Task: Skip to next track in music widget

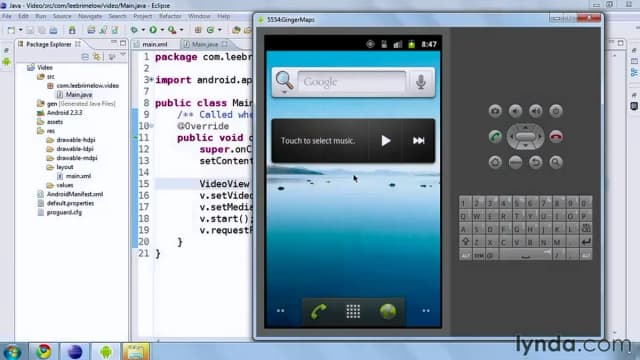Action: point(418,141)
